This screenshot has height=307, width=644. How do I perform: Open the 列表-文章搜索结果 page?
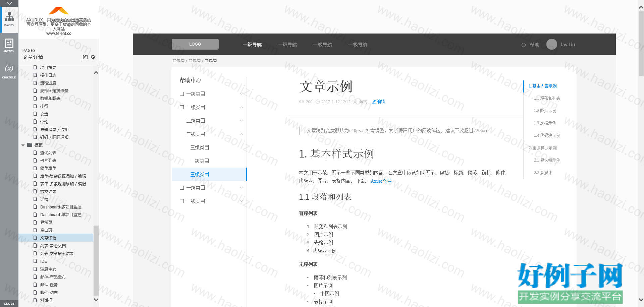(57, 254)
